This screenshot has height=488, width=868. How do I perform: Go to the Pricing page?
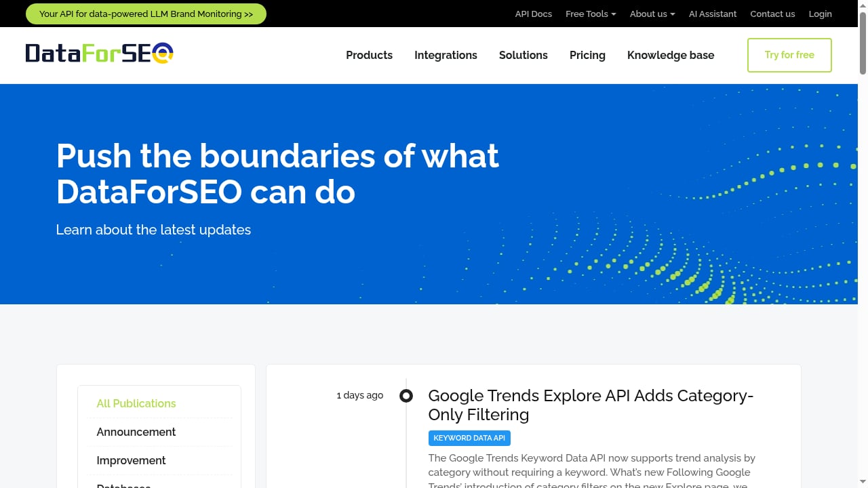tap(587, 56)
